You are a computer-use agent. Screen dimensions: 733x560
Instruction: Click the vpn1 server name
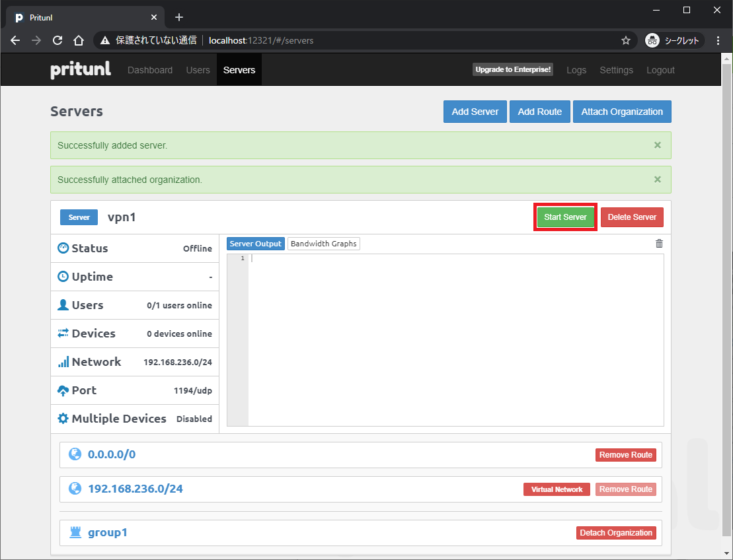[122, 217]
